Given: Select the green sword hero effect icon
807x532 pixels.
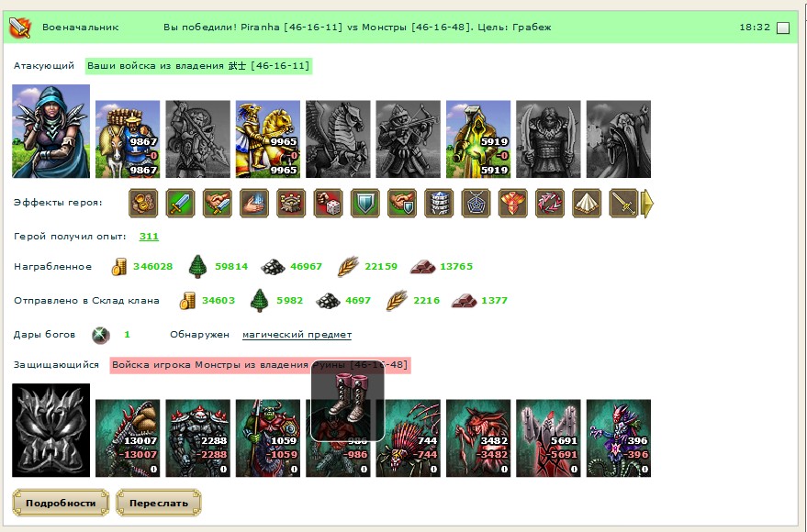Looking at the screenshot, I should [x=180, y=203].
